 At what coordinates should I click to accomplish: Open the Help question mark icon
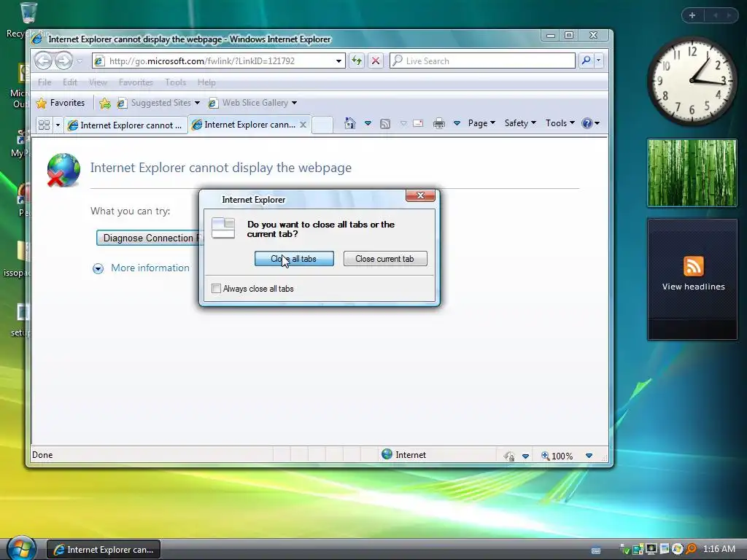click(x=587, y=123)
